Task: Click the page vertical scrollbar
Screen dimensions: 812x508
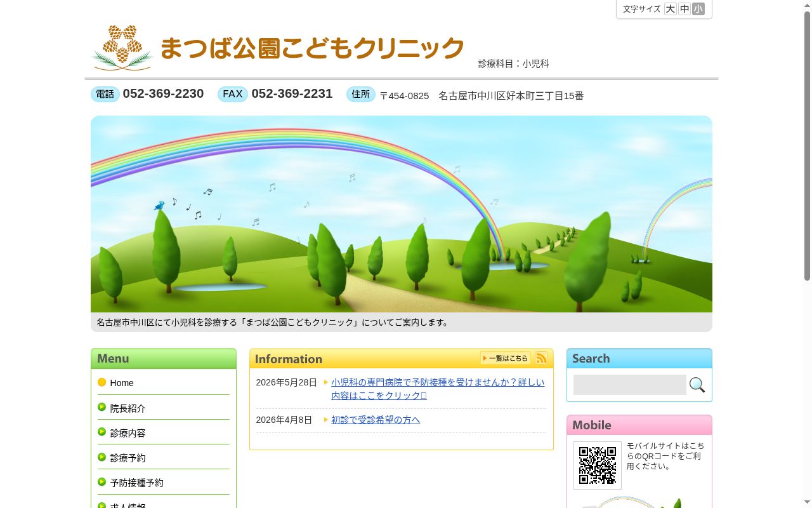Action: (807, 254)
